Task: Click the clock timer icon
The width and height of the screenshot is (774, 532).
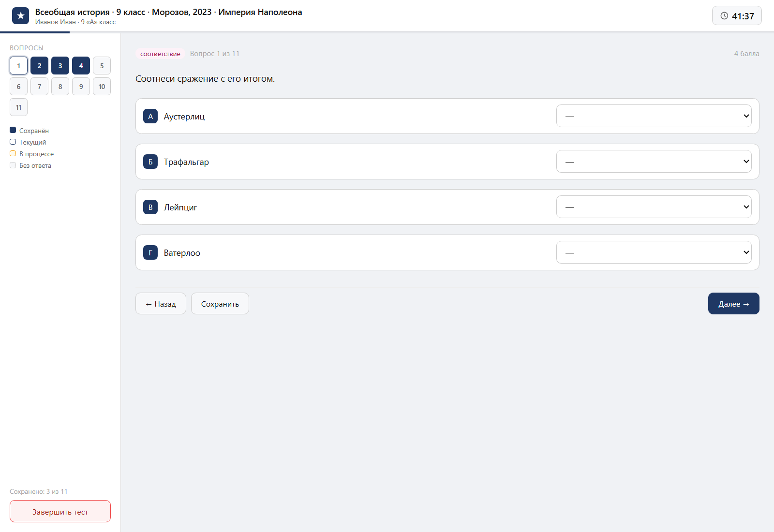Action: tap(724, 16)
